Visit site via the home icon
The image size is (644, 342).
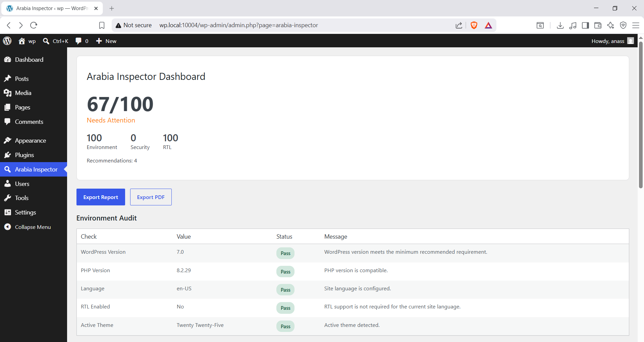click(22, 41)
